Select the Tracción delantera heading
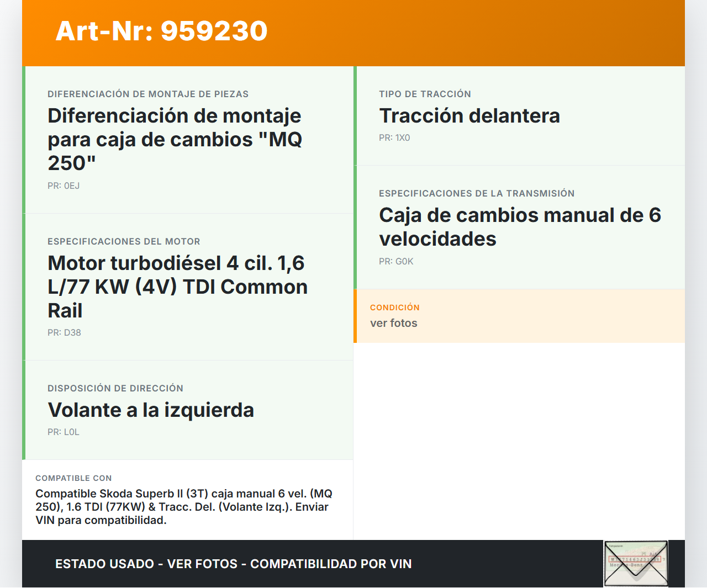The image size is (707, 588). pos(469,116)
